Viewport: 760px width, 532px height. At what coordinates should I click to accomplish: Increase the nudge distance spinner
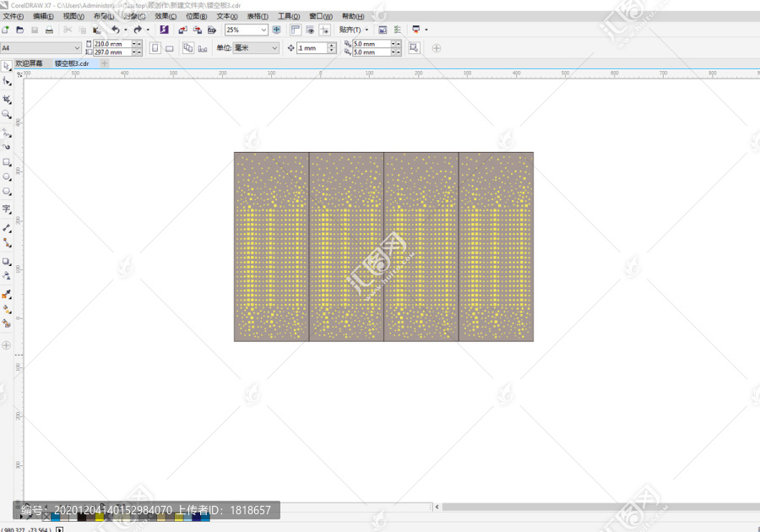coord(332,46)
